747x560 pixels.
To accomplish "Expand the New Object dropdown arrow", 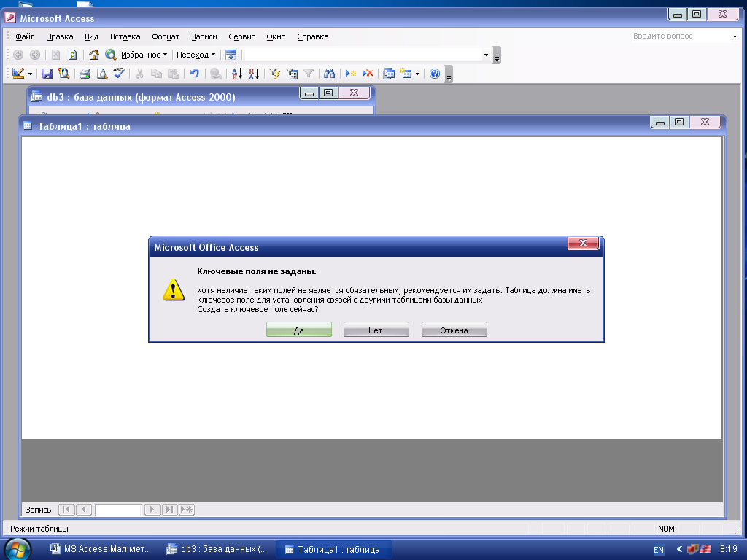I will click(x=417, y=74).
